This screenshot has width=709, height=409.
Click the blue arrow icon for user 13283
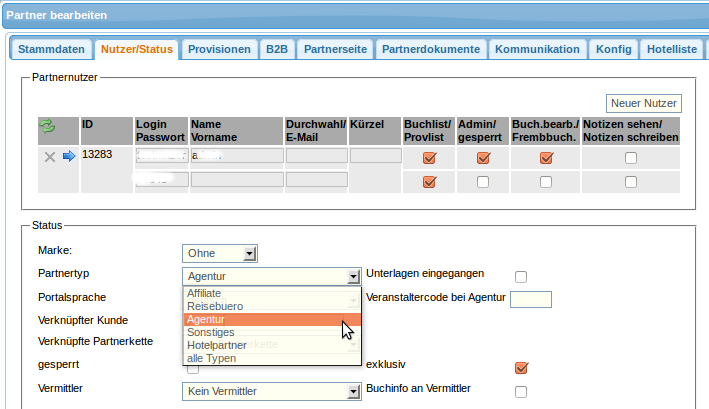[69, 157]
